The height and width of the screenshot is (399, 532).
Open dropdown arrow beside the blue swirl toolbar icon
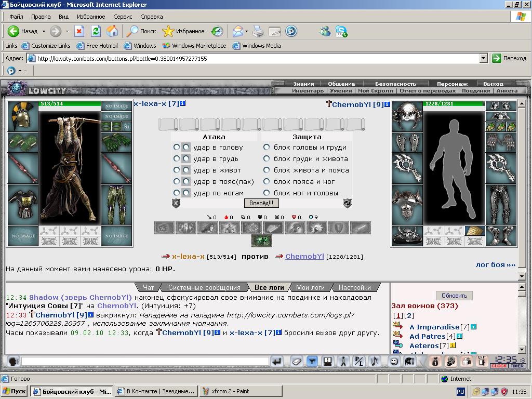click(20, 71)
